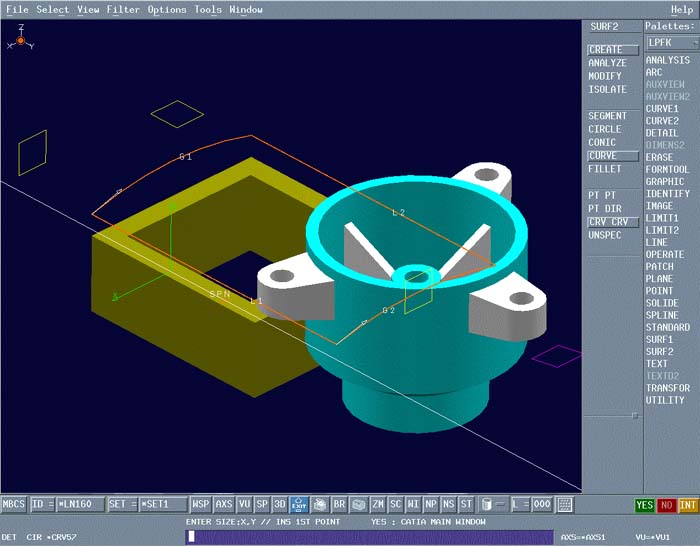The width and height of the screenshot is (700, 546).
Task: Toggle the PT PT option
Action: [602, 195]
